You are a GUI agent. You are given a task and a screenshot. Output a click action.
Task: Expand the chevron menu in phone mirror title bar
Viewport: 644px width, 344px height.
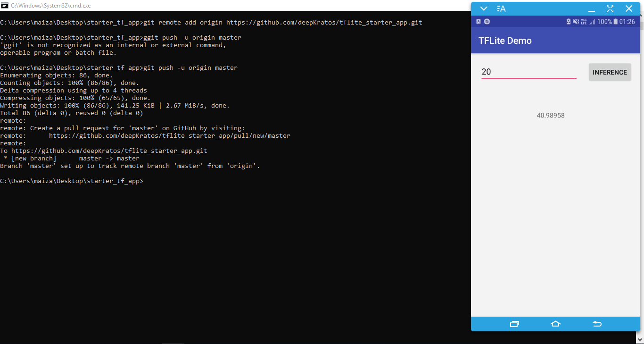(484, 8)
